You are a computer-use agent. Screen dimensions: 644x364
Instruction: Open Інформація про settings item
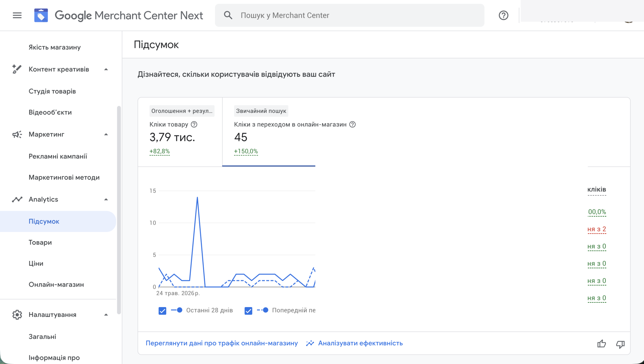click(54, 358)
